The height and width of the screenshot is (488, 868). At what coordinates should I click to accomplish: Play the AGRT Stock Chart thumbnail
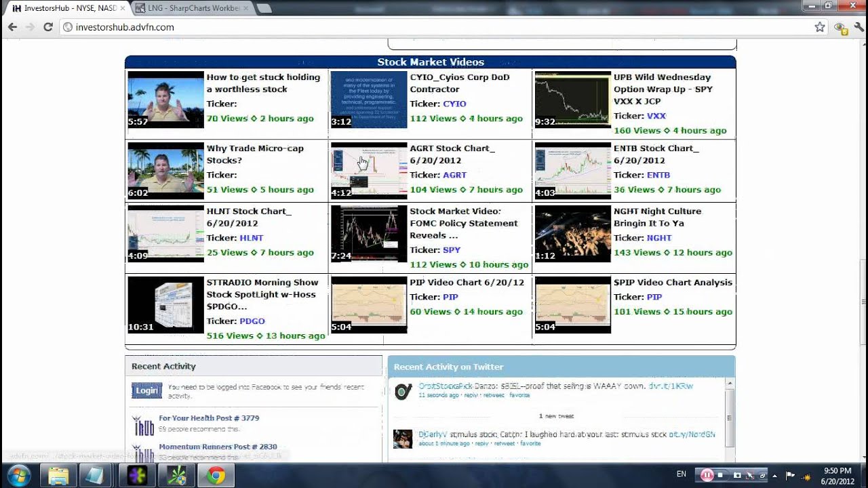[369, 171]
